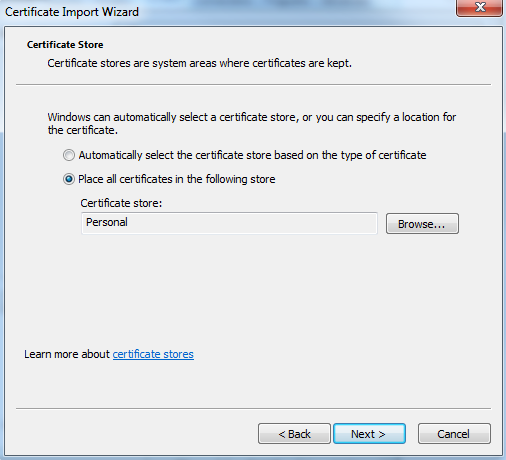Screen dimensions: 506x460
Task: Close the wizard with the X button
Action: (x=479, y=7)
